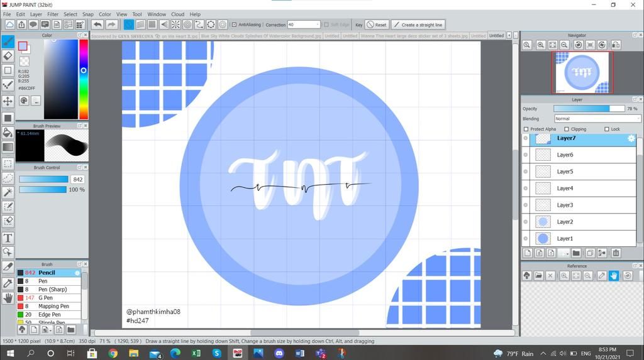Screen dimensions: 644x360
Task: Enable the crosshatch grid snap
Action: [152, 25]
